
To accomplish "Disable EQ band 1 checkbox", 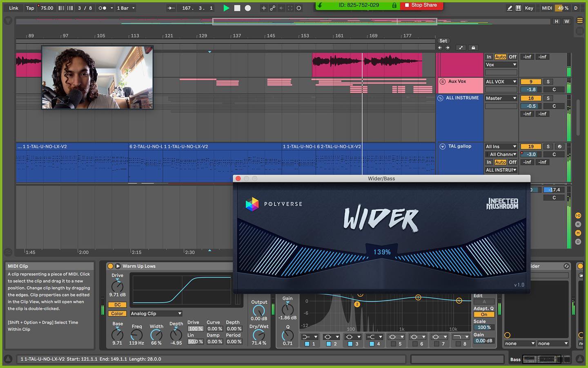I will [x=307, y=344].
